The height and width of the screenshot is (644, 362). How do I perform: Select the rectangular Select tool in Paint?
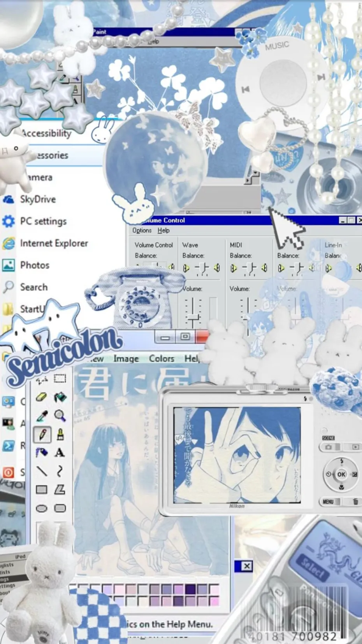coord(60,379)
